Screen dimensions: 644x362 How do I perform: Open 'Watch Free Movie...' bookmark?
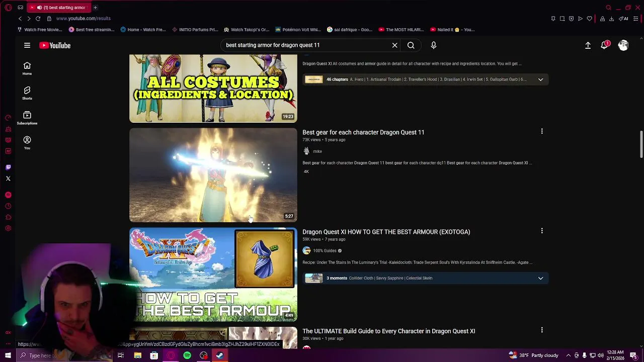40,30
